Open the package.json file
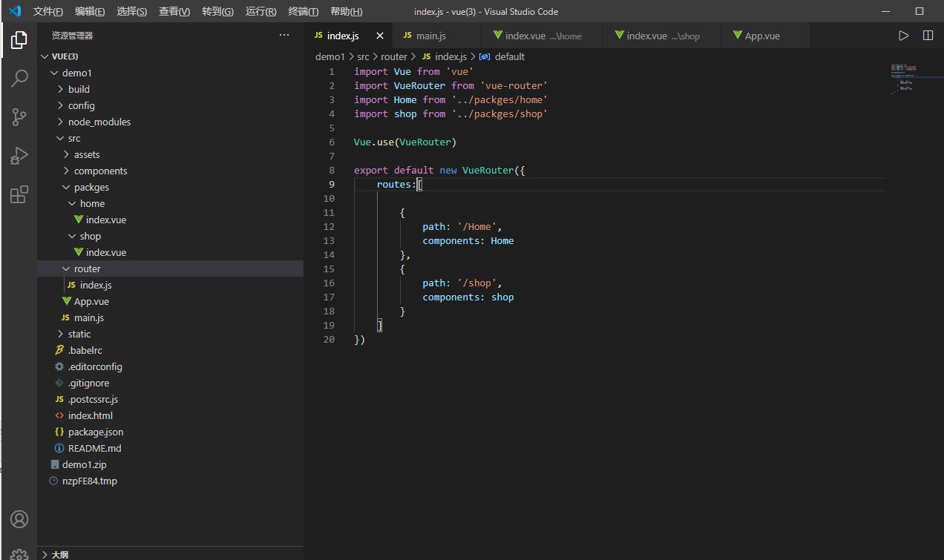The height and width of the screenshot is (560, 944). tap(170, 432)
